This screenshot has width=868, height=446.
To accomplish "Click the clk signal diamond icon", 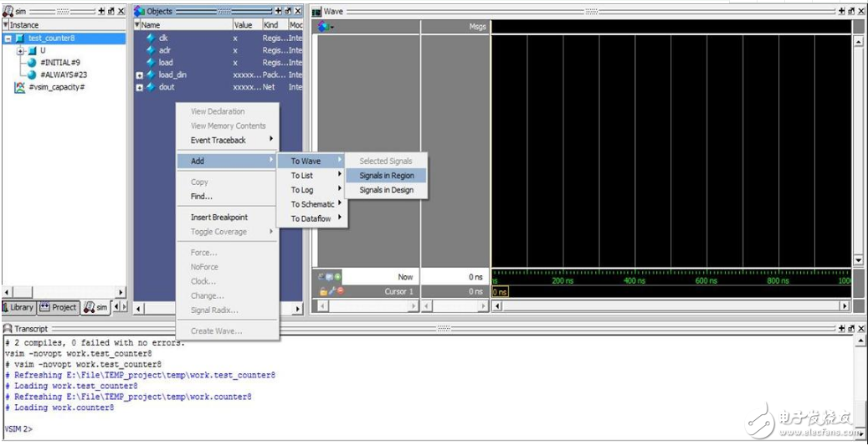I will point(151,38).
